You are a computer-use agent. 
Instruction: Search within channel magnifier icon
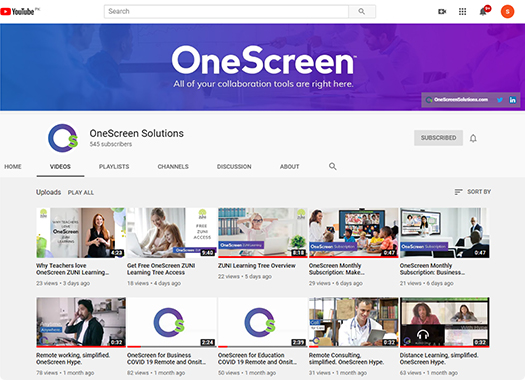coord(332,166)
